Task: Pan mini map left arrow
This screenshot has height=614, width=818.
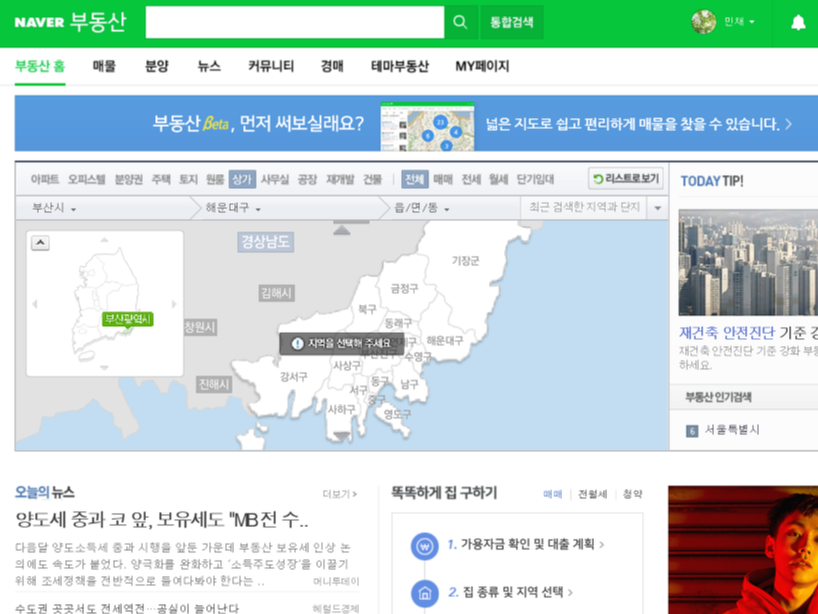Action: click(x=35, y=304)
